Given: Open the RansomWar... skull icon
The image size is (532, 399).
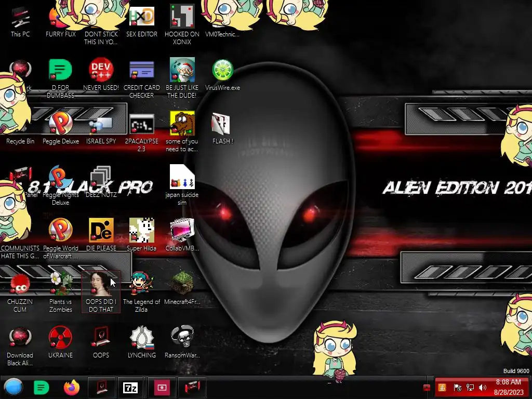Looking at the screenshot, I should tap(182, 343).
